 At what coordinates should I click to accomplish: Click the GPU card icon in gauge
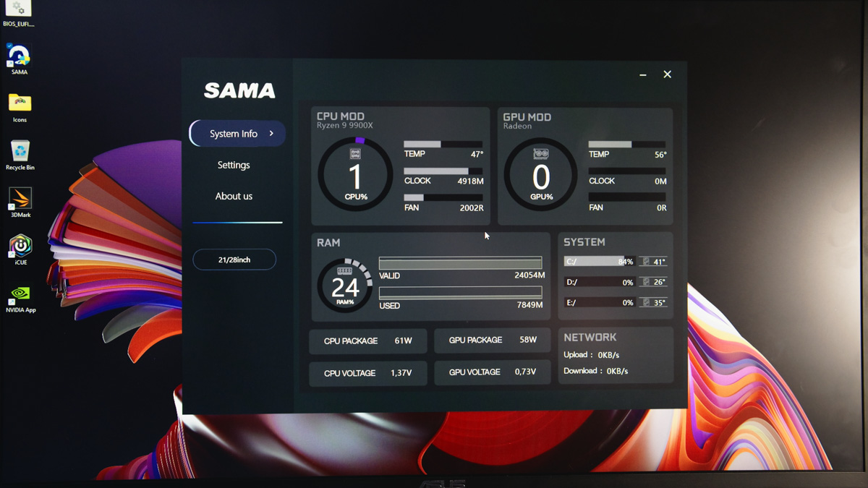click(x=541, y=154)
